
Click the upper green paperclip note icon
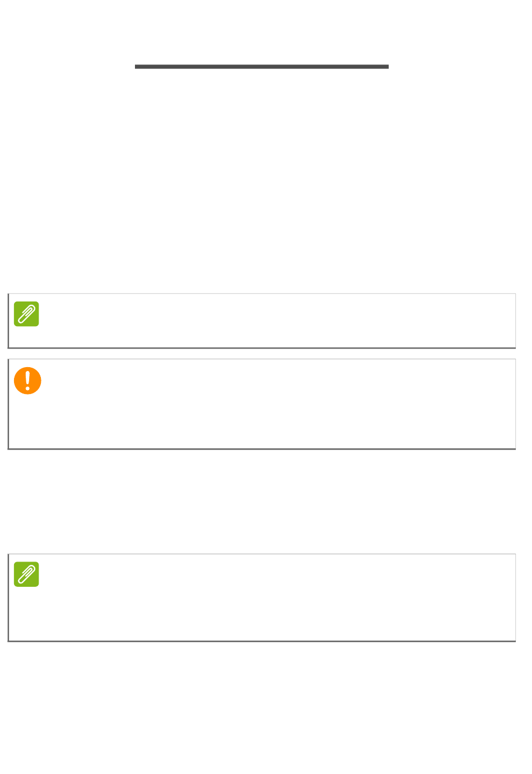[x=26, y=314]
